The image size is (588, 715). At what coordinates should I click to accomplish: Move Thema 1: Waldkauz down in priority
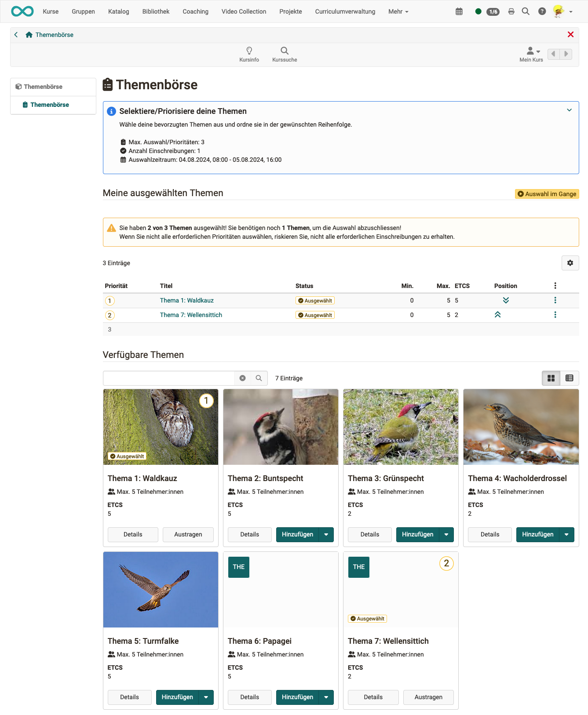pos(506,300)
